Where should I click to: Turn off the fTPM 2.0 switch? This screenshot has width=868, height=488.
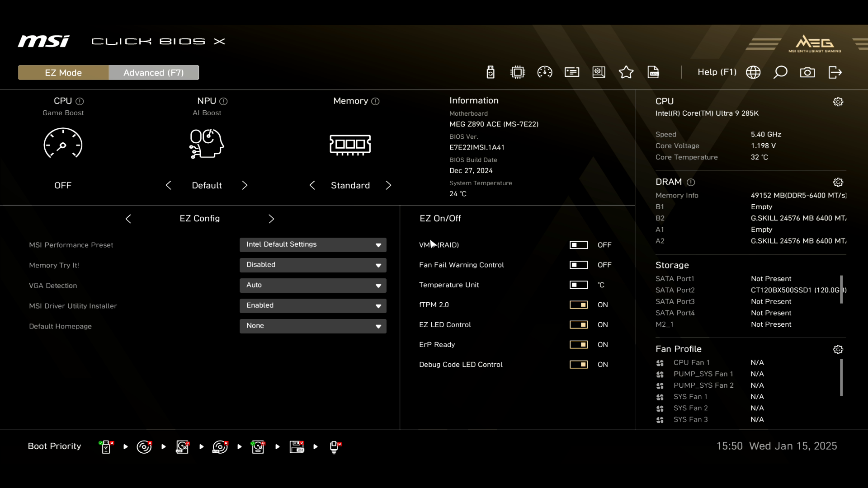[x=579, y=305]
